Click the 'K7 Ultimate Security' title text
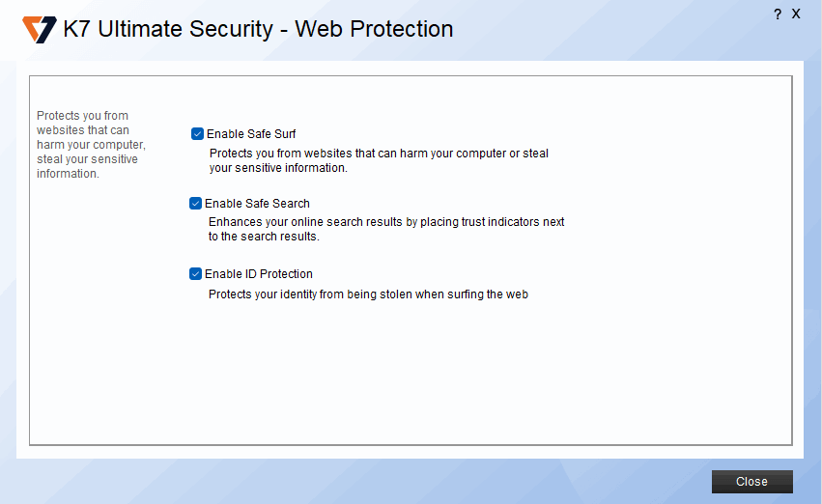 (x=168, y=30)
